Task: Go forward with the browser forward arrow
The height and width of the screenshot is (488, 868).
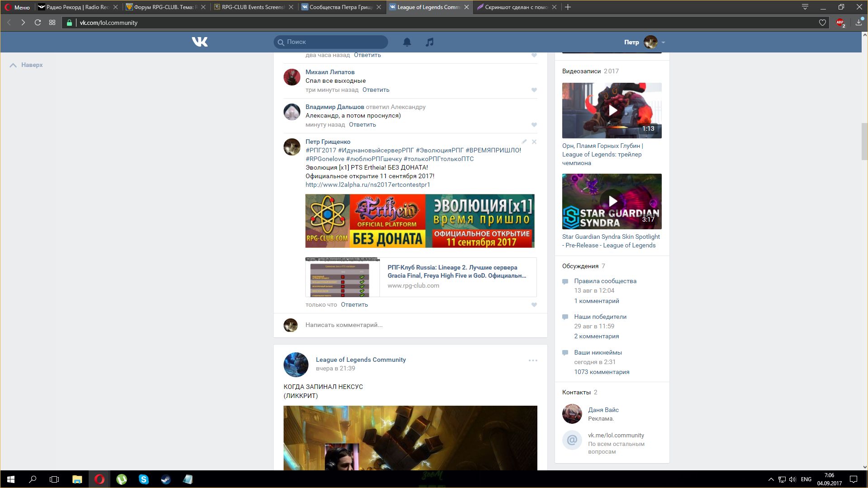Action: click(23, 23)
